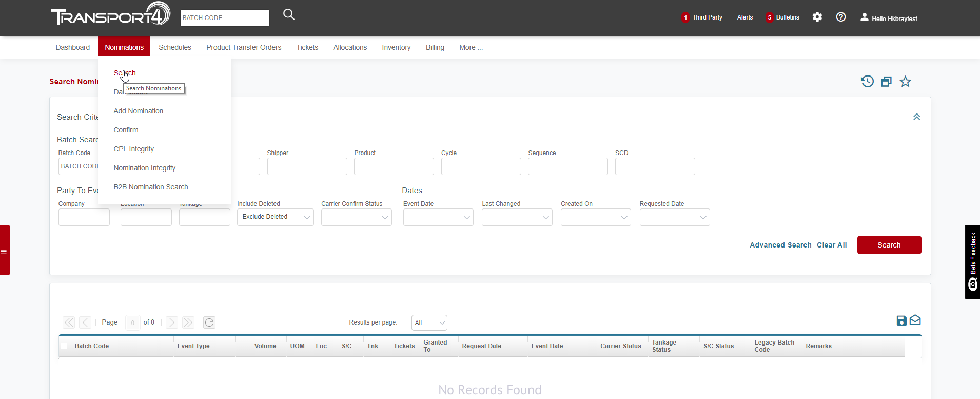
Task: Open the search history clock icon
Action: pos(867,82)
